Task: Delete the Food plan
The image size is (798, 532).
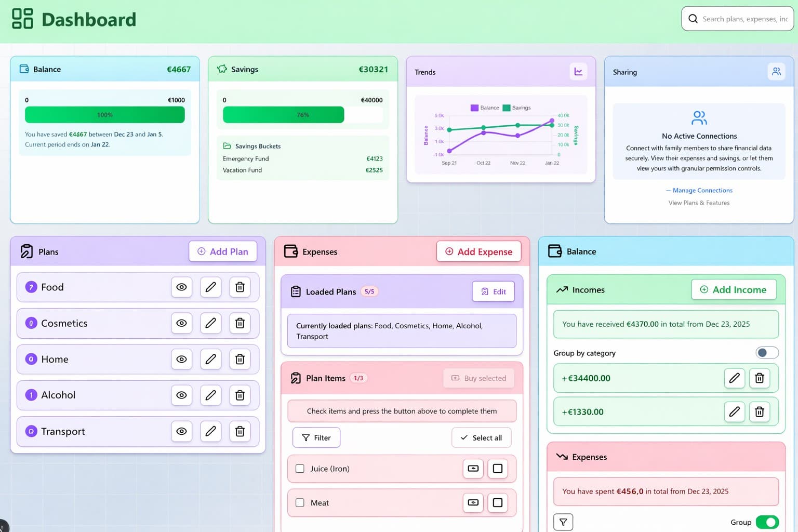Action: pos(240,287)
